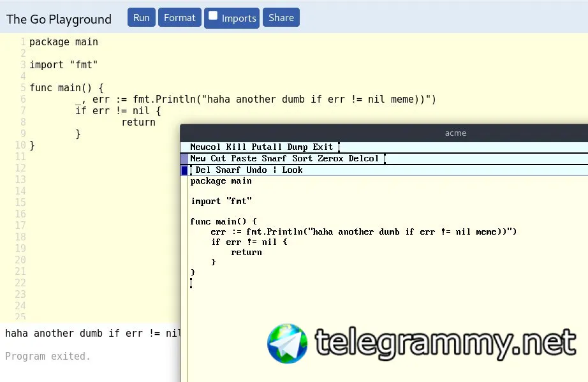
Task: Execute Snarf in acme window tag
Action: point(228,170)
